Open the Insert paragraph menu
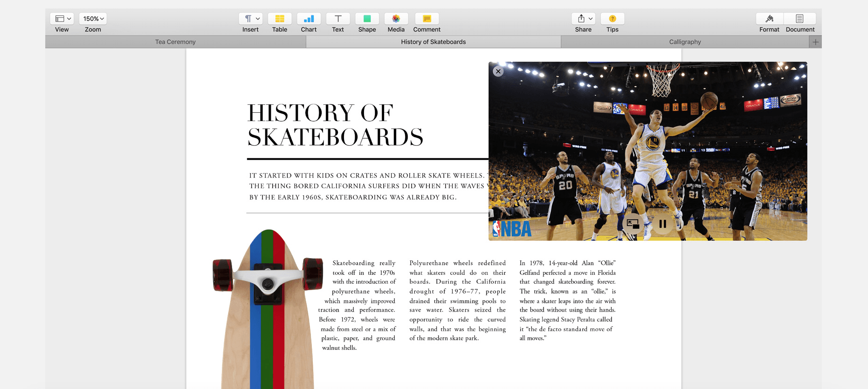 point(251,19)
